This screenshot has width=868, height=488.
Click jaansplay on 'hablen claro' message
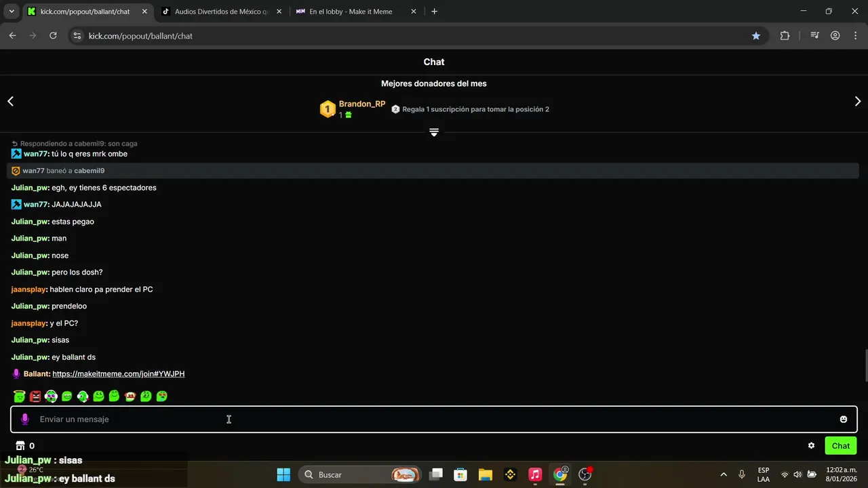click(28, 289)
